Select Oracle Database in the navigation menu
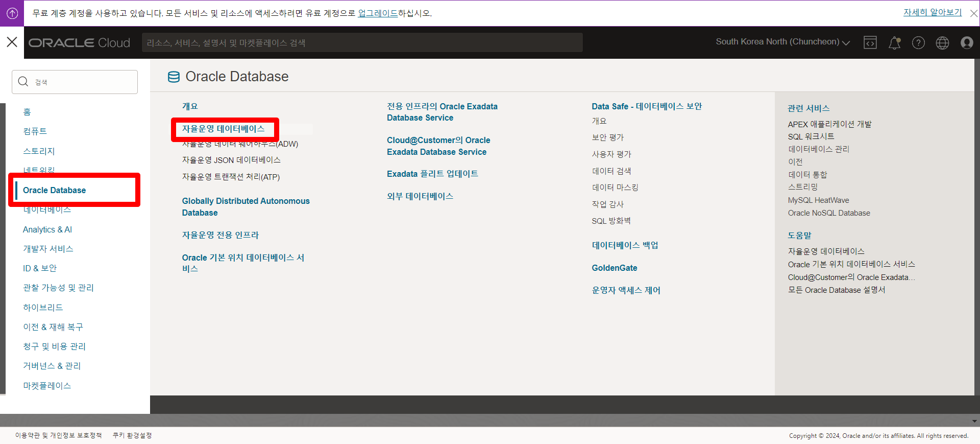The height and width of the screenshot is (444, 980). pos(54,190)
